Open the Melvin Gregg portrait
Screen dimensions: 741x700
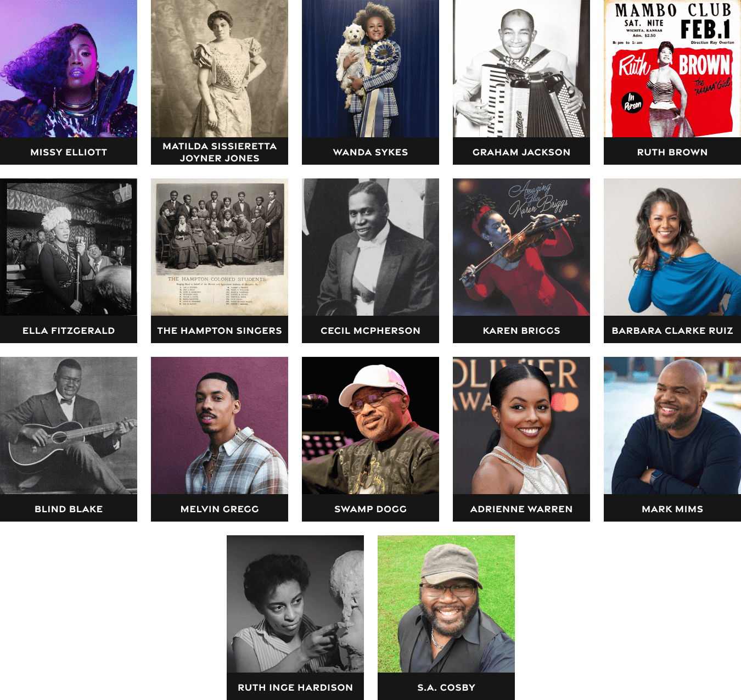click(220, 425)
